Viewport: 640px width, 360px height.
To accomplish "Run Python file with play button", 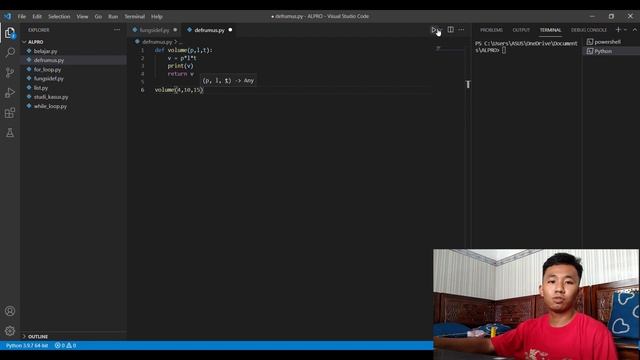I will pos(434,30).
